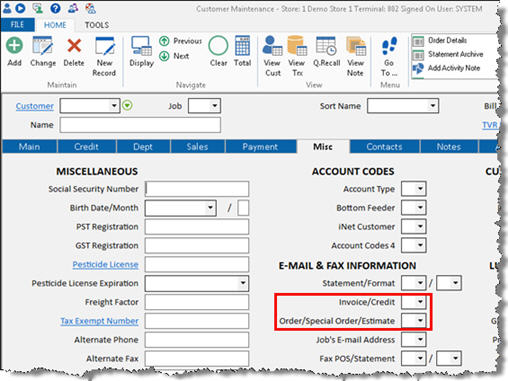The image size is (508, 381).
Task: Click the Display icon in Navigate group
Action: (x=141, y=46)
